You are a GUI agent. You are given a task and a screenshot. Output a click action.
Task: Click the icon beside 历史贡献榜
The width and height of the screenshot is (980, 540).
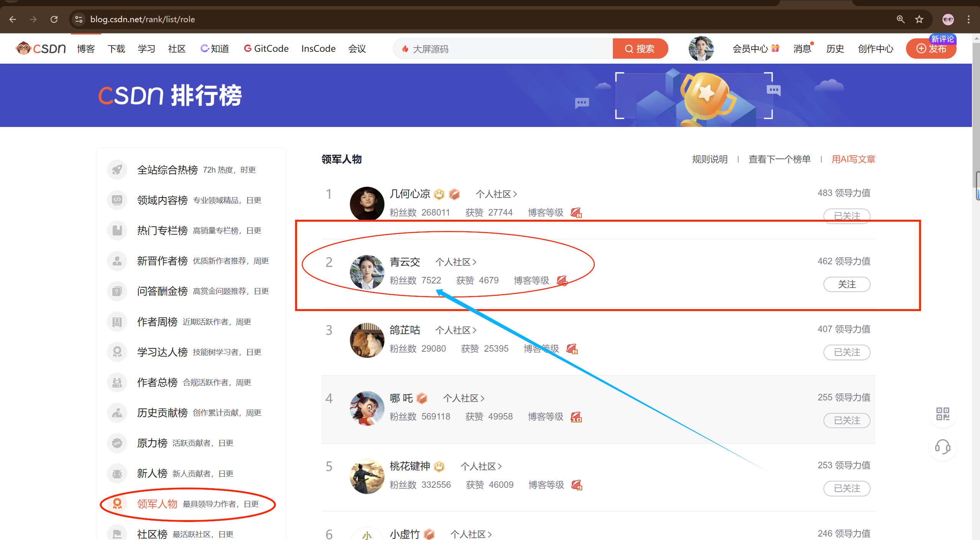coord(117,413)
